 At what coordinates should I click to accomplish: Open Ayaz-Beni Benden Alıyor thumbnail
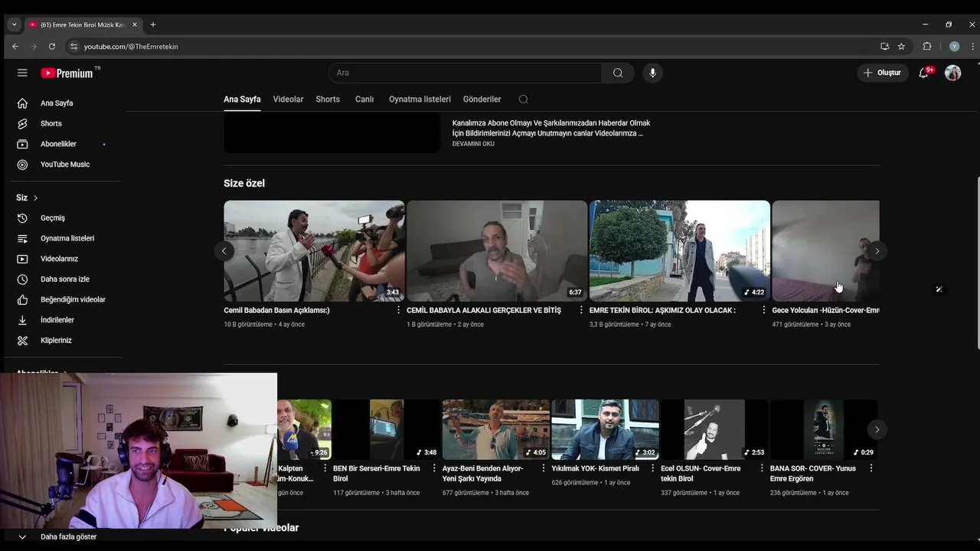[x=496, y=429]
